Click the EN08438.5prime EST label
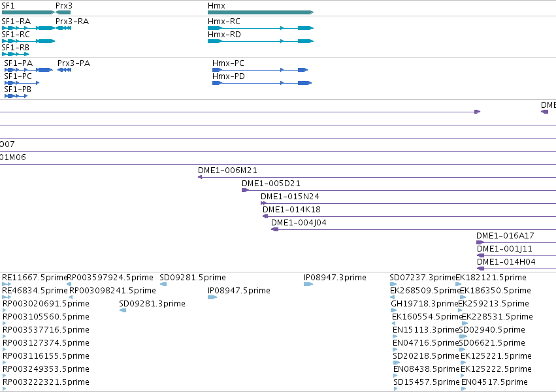Screen dimensions: 556x392 (427, 370)
